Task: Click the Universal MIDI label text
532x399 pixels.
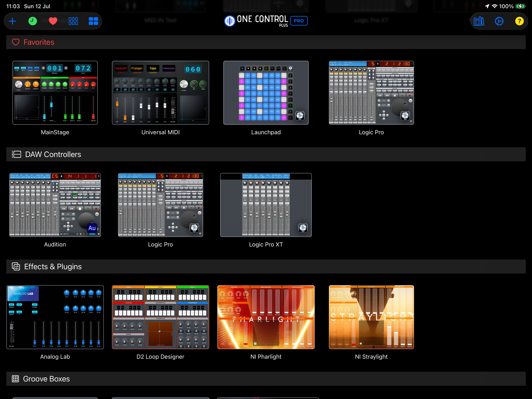Action: tap(160, 132)
